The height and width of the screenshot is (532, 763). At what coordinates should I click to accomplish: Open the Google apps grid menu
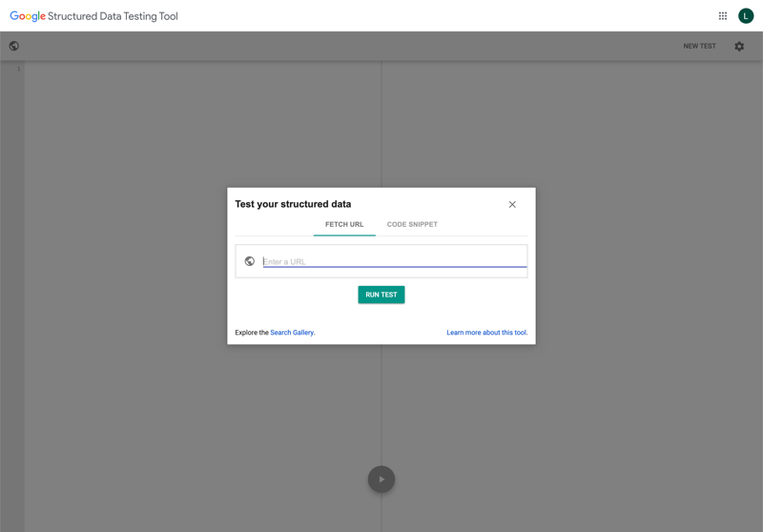(723, 15)
